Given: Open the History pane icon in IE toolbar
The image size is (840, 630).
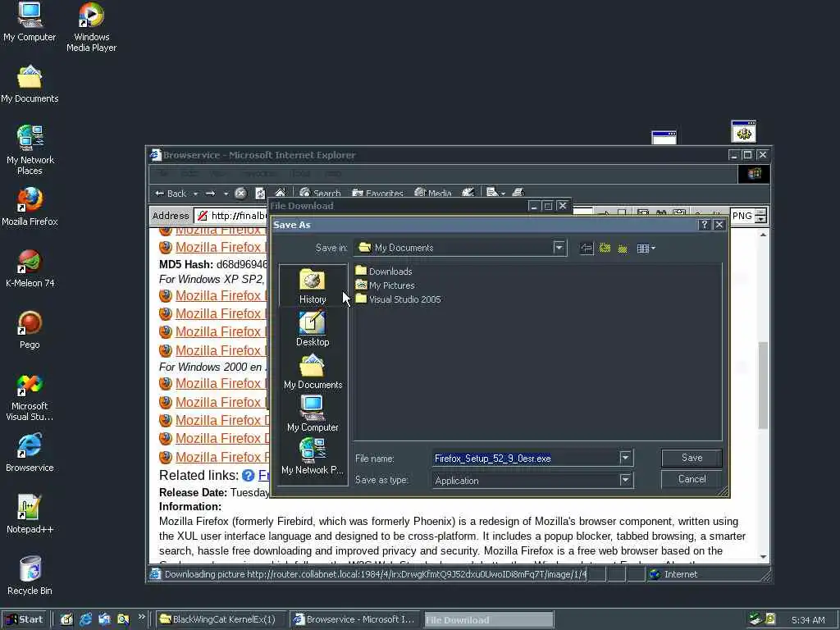Looking at the screenshot, I should [x=468, y=192].
